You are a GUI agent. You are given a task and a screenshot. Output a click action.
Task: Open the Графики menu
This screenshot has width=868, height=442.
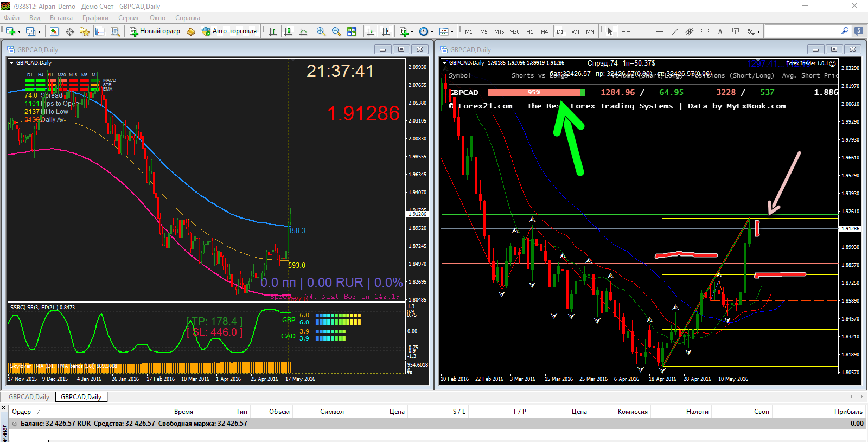[x=95, y=18]
